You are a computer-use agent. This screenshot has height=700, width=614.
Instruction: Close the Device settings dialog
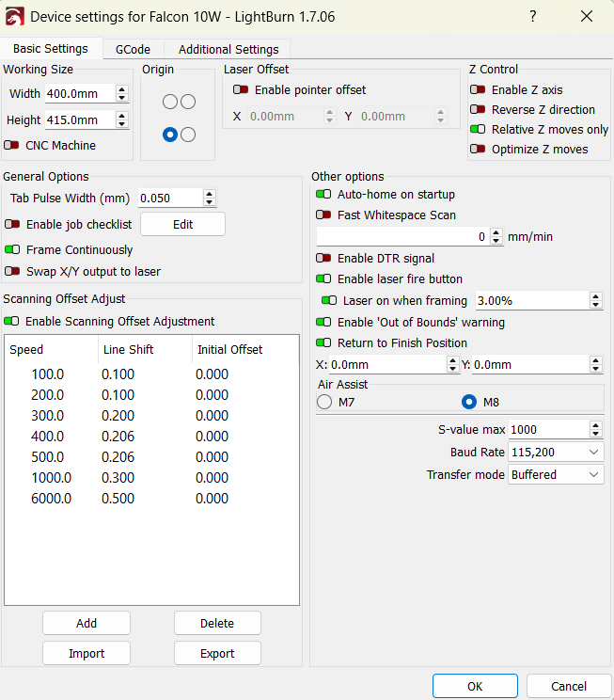coord(587,17)
